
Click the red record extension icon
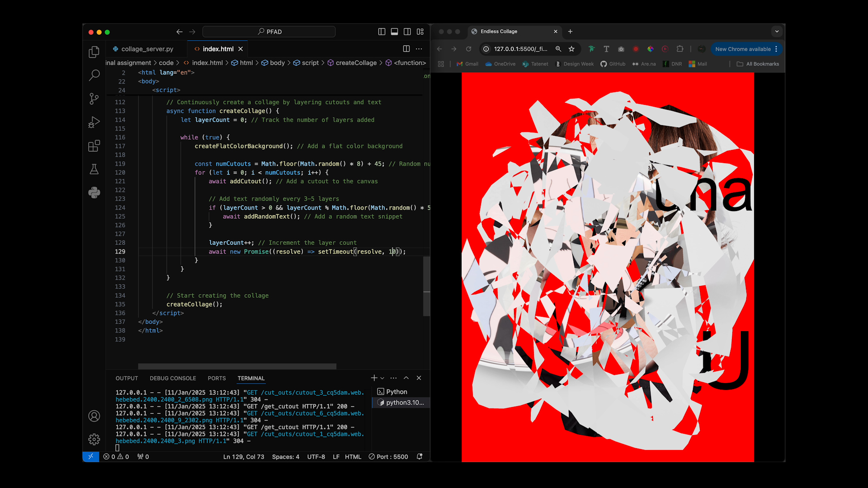[636, 49]
